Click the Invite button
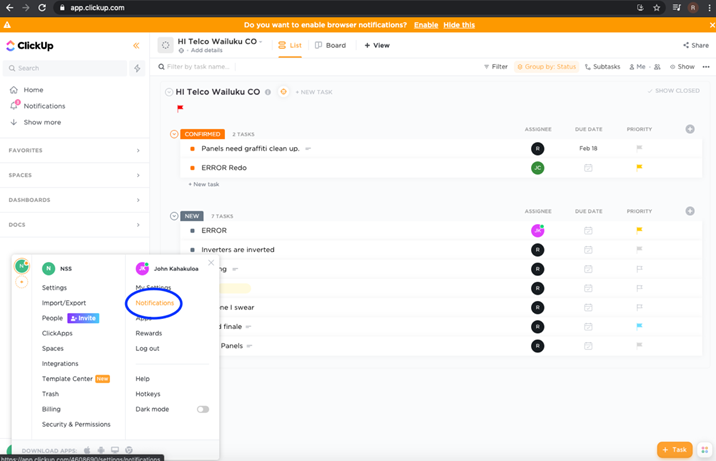Screen dimensions: 716x461 click(x=83, y=318)
